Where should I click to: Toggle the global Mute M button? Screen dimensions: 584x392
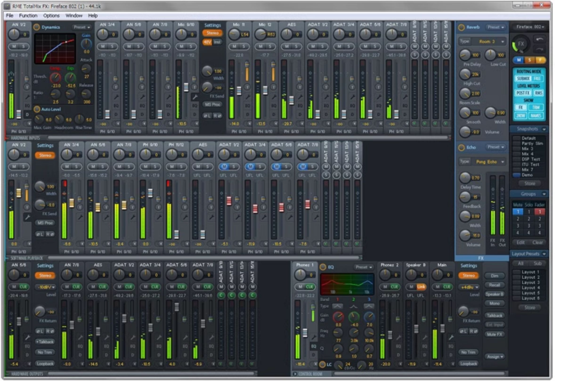click(x=519, y=60)
